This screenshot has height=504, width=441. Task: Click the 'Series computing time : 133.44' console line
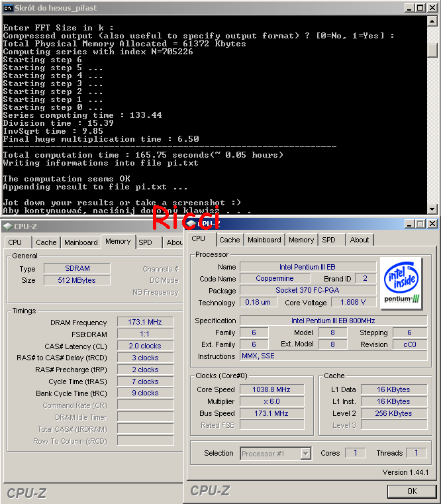click(x=82, y=115)
